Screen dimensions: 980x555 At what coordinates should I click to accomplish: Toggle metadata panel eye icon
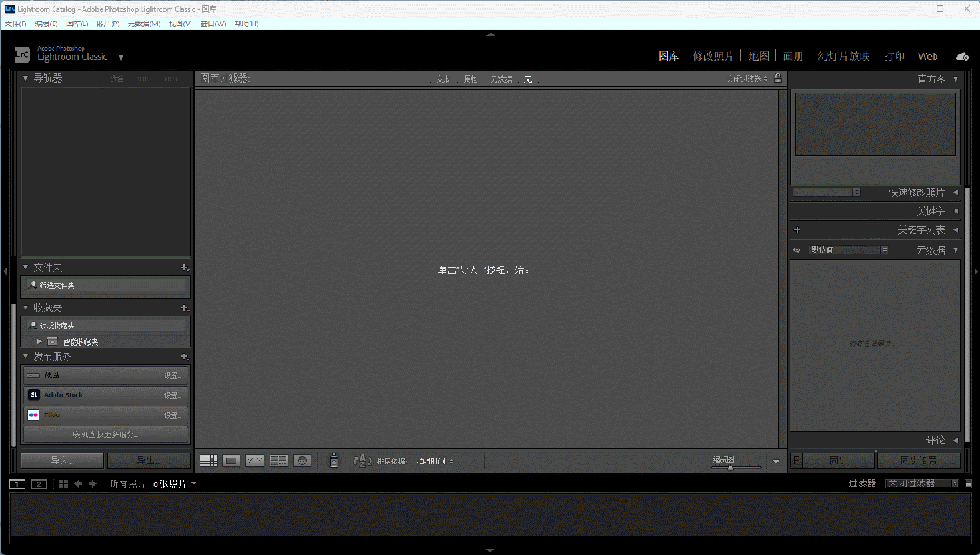[x=797, y=249]
